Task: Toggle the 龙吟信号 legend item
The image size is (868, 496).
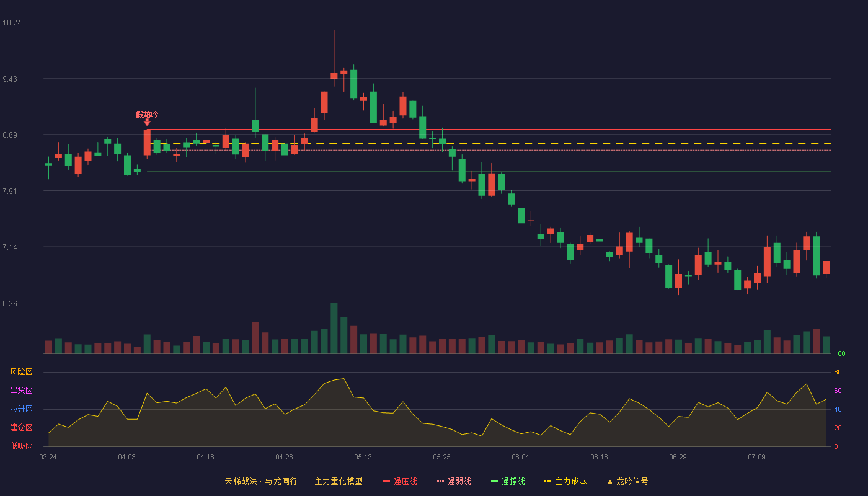Action: coord(627,481)
